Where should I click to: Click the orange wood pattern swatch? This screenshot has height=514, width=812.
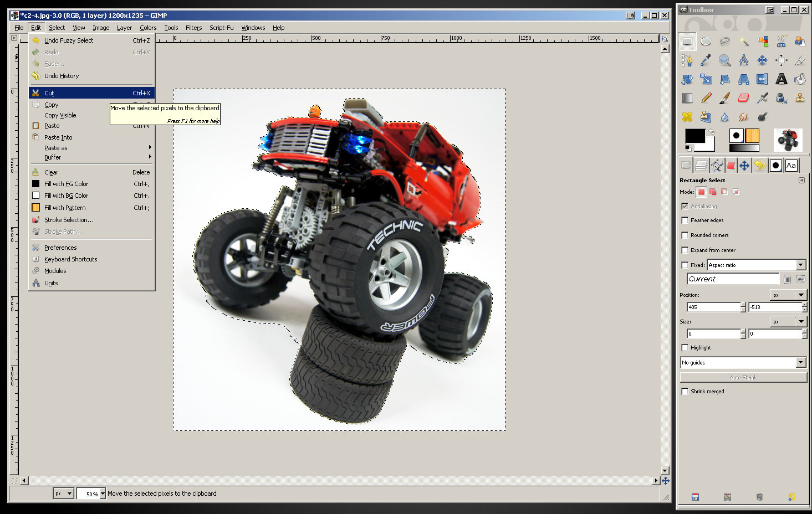click(x=752, y=136)
